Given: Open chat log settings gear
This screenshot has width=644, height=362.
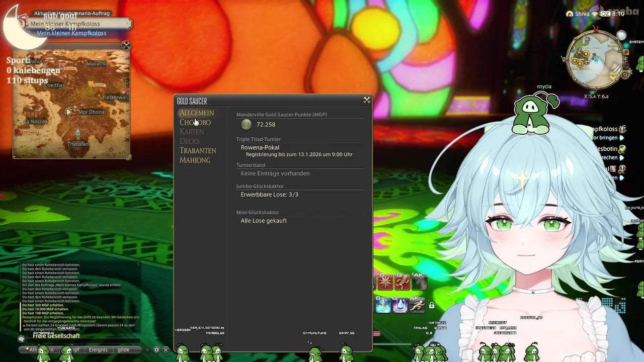Looking at the screenshot, I should (156, 350).
